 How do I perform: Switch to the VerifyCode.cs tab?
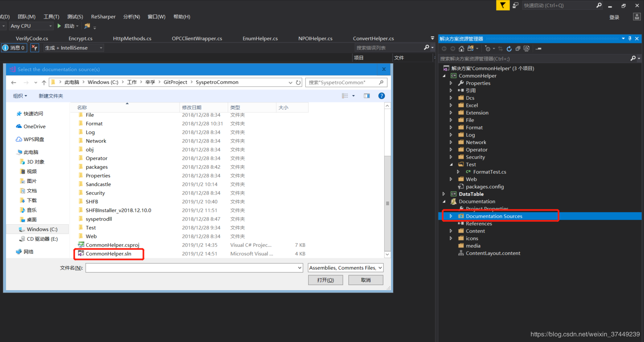coord(32,39)
